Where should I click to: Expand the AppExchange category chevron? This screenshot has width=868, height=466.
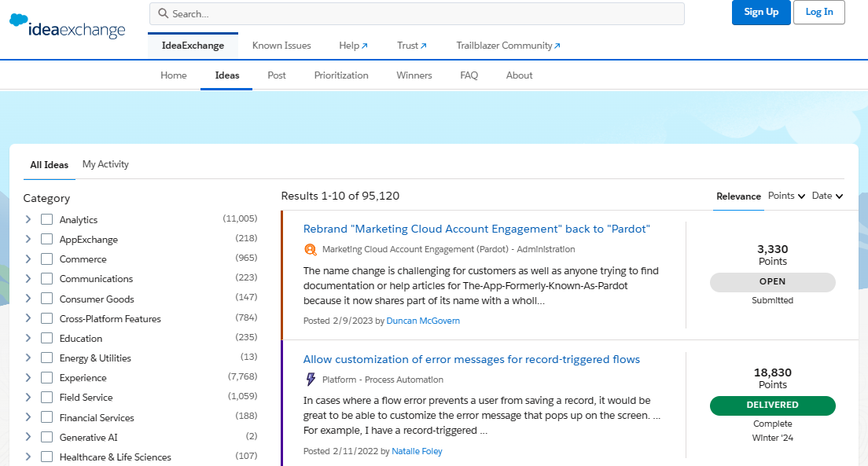click(x=28, y=239)
